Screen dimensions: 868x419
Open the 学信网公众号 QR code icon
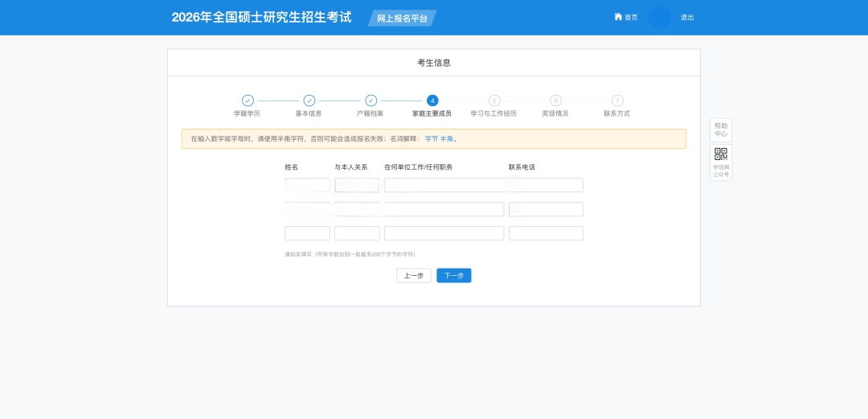(x=721, y=154)
